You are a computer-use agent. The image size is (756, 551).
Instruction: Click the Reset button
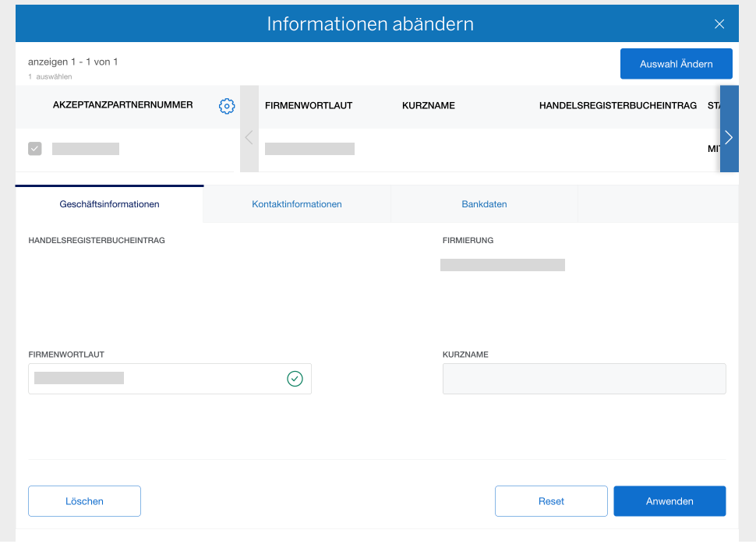coord(551,500)
